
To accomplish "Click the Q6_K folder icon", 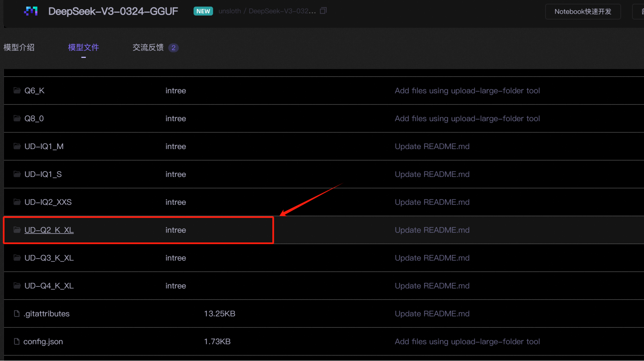I will (17, 90).
